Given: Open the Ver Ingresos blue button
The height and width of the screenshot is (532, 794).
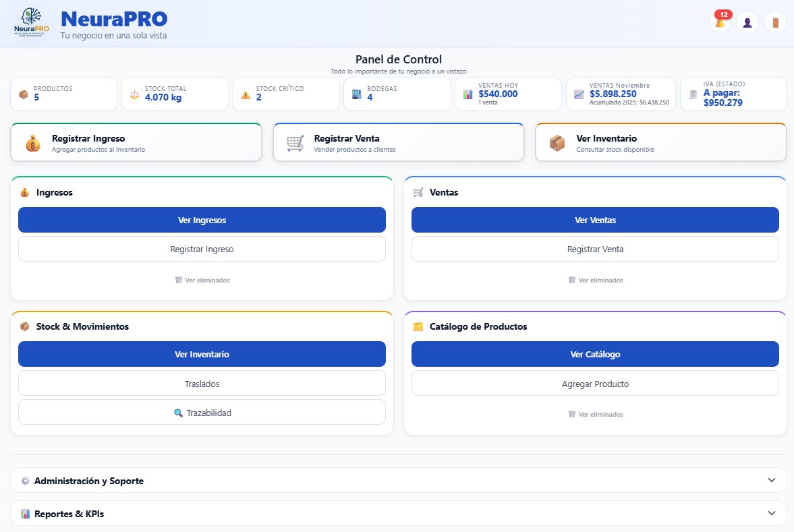Looking at the screenshot, I should [202, 220].
